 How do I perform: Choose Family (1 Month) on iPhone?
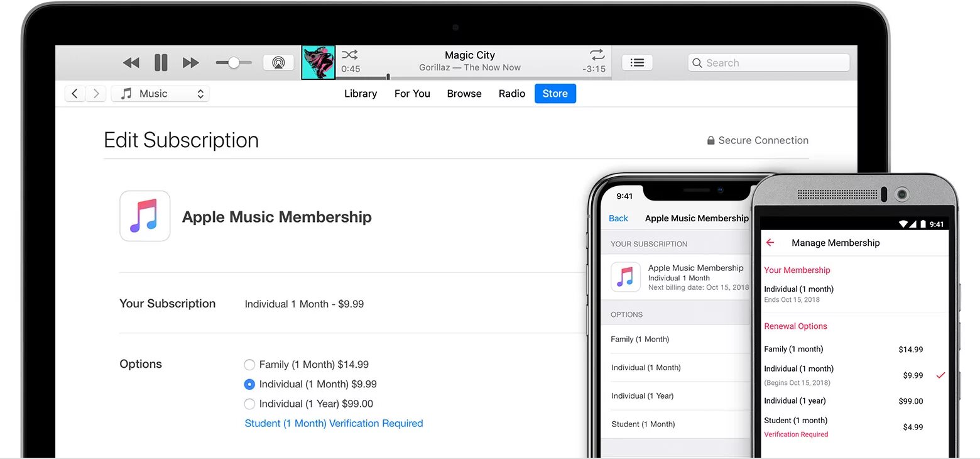[676, 339]
